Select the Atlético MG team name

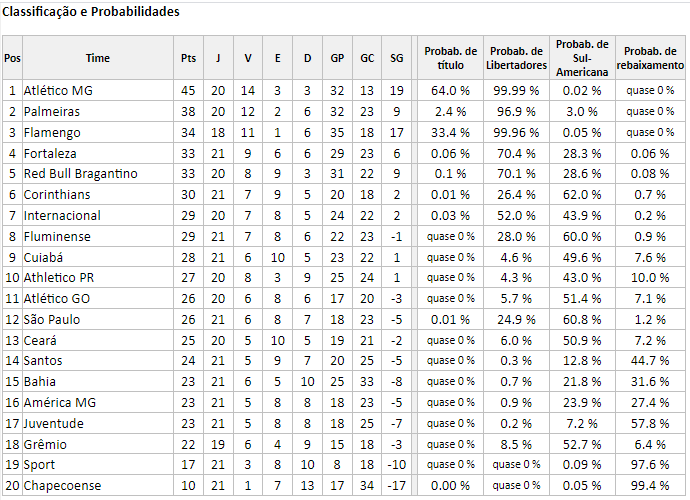coord(58,91)
